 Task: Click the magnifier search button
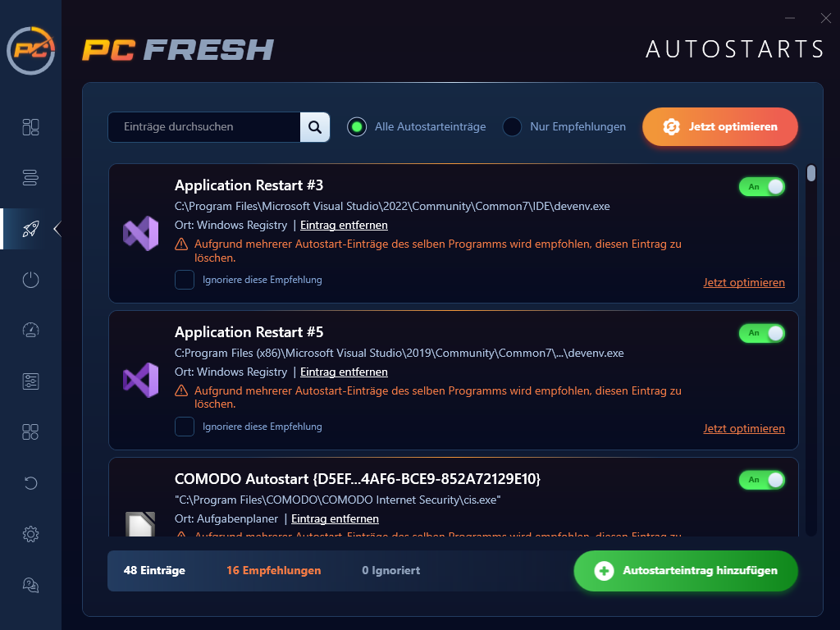tap(315, 127)
